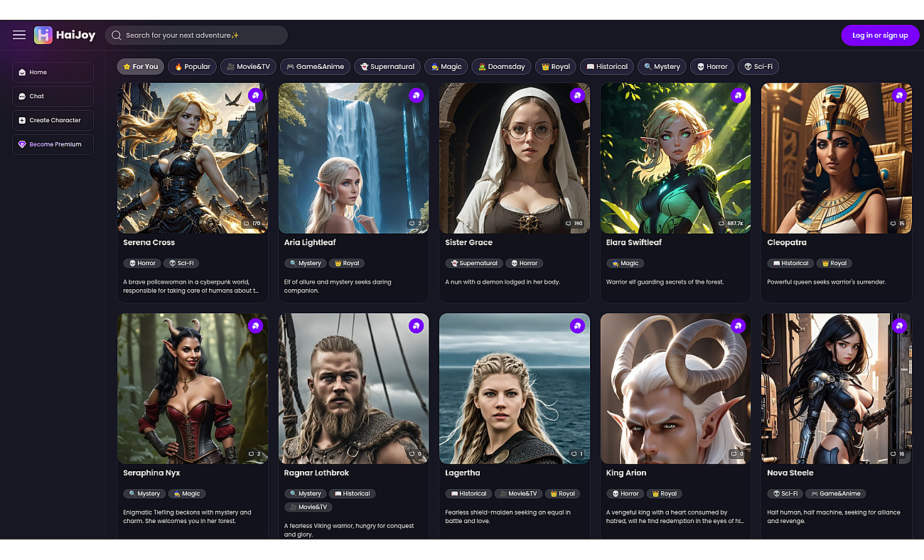Select Become Premium in sidebar
This screenshot has height=560, width=924.
[53, 144]
